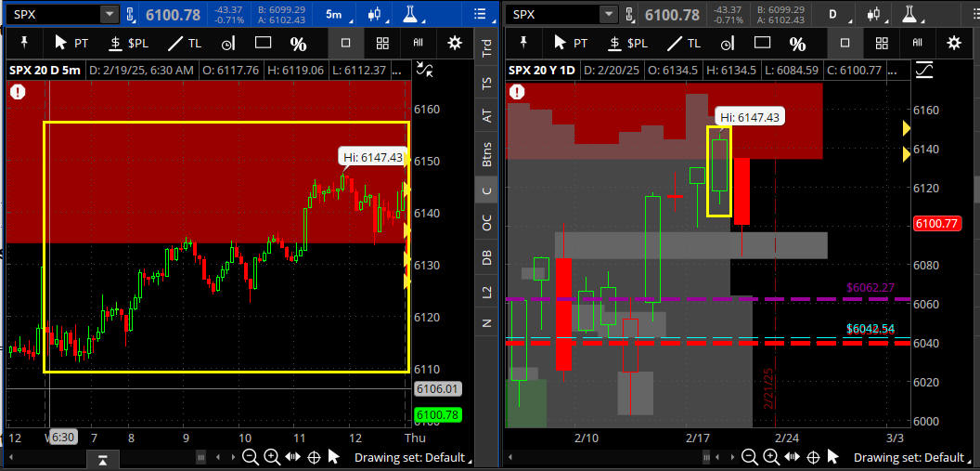Zoom out on the right chart
This screenshot has height=471, width=980.
[x=749, y=457]
